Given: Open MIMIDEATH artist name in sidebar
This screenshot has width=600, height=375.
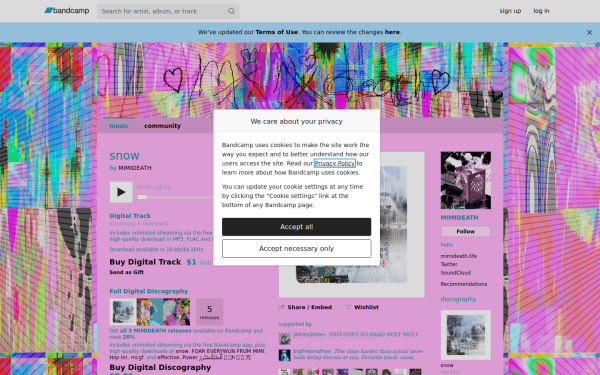Looking at the screenshot, I should pyautogui.click(x=459, y=218).
